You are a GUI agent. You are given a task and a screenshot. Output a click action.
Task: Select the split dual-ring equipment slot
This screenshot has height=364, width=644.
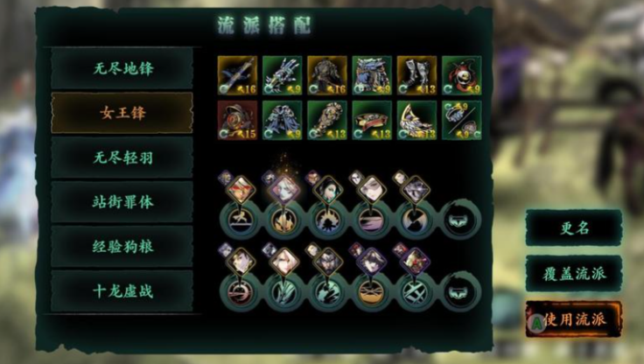[x=462, y=121]
